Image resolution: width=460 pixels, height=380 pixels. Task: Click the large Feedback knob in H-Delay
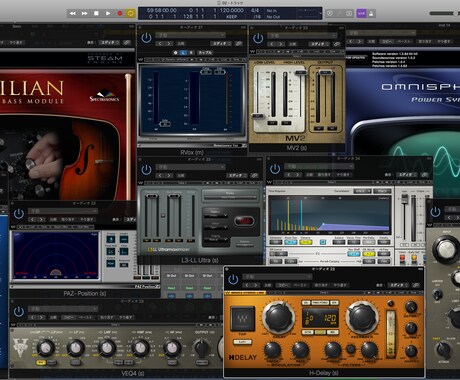[x=362, y=317]
